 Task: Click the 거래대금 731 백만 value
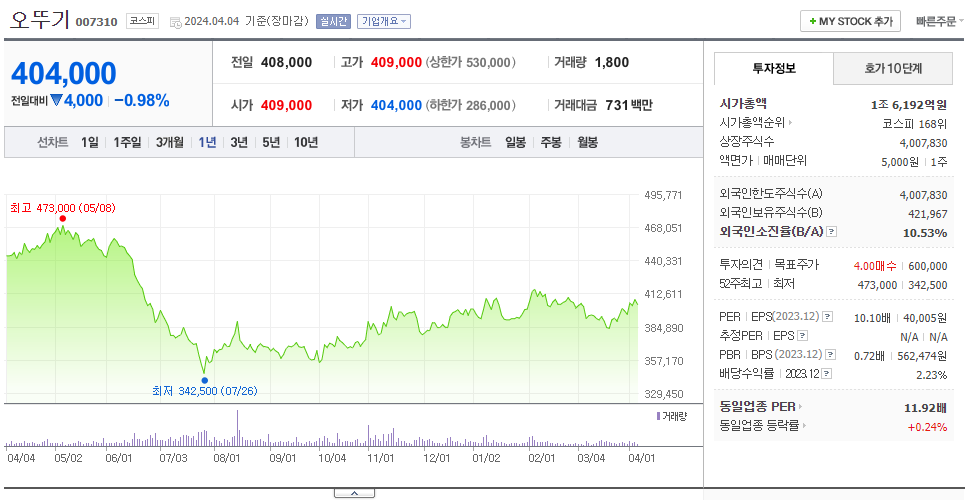click(629, 106)
